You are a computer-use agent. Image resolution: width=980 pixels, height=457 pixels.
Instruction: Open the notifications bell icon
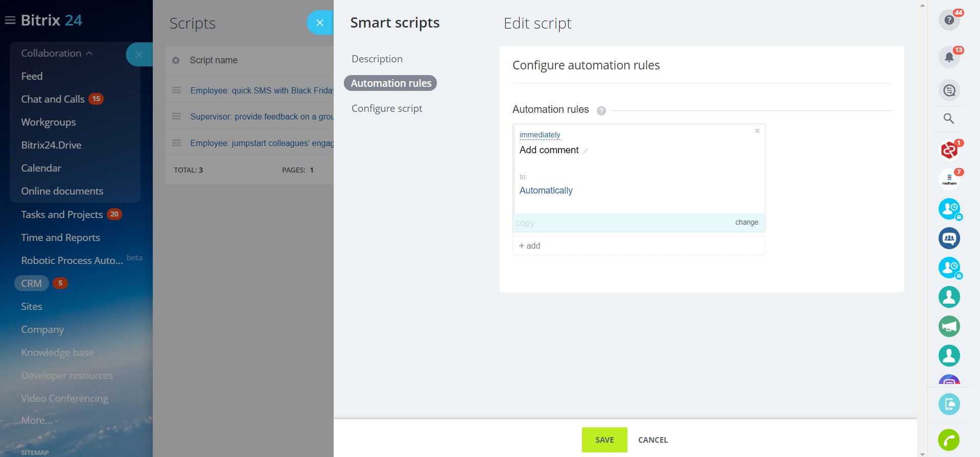click(x=949, y=57)
